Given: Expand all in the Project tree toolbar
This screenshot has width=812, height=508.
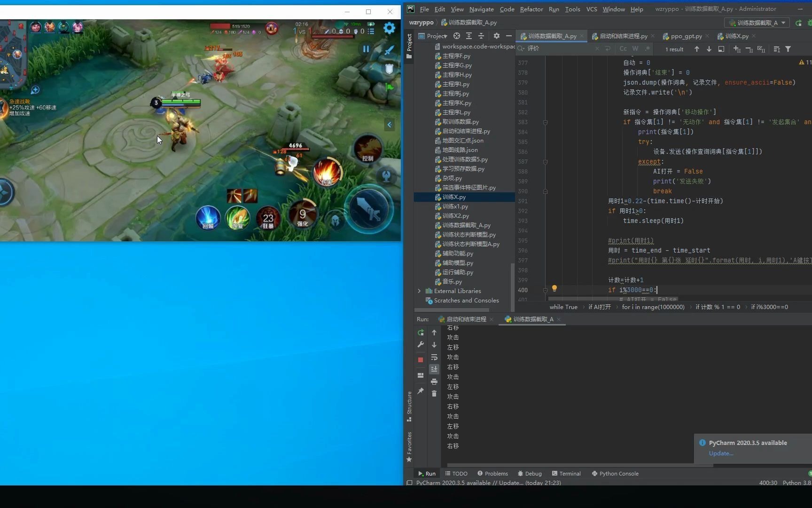Looking at the screenshot, I should click(x=469, y=36).
